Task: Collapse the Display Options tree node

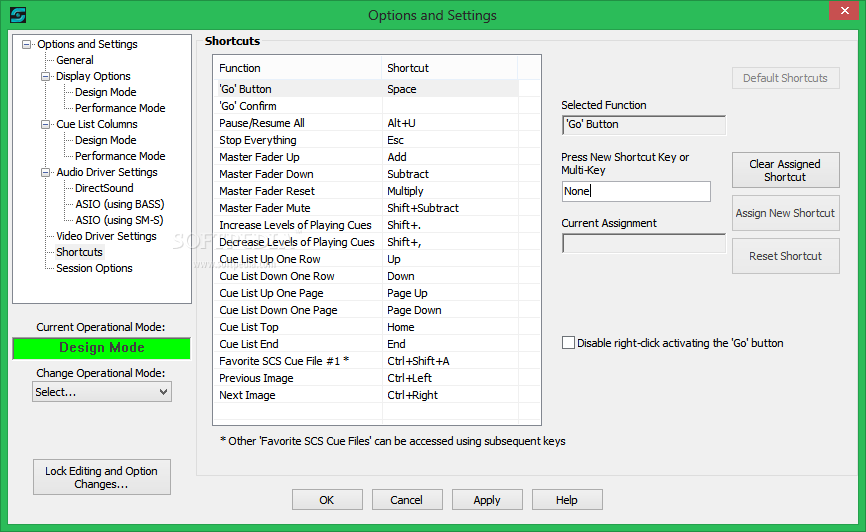Action: click(x=45, y=76)
